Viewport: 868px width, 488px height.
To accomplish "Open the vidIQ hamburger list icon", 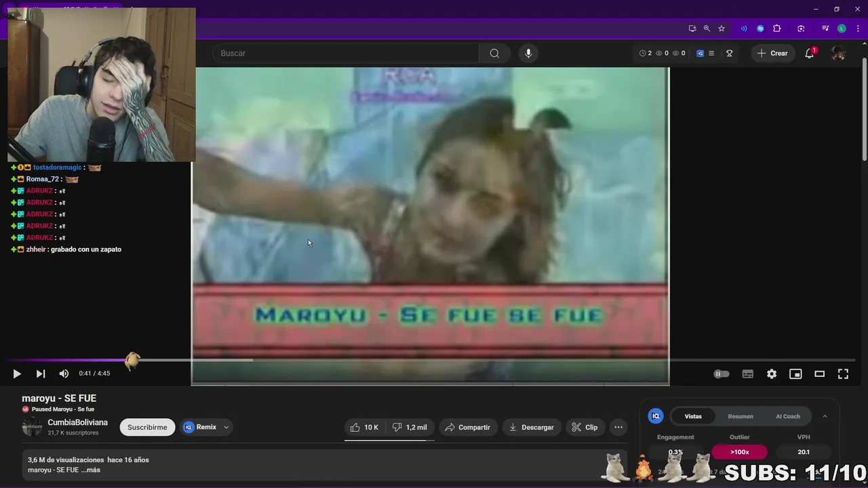I will [x=711, y=54].
